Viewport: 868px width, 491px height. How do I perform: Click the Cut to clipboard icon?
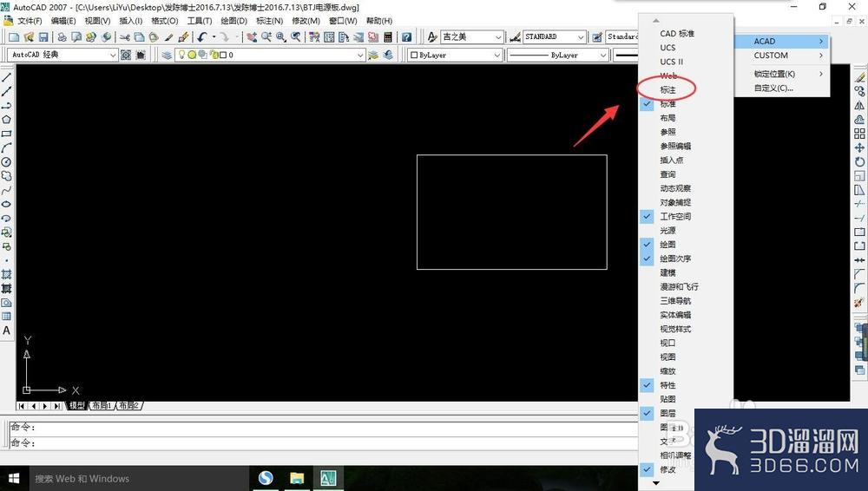[x=125, y=37]
